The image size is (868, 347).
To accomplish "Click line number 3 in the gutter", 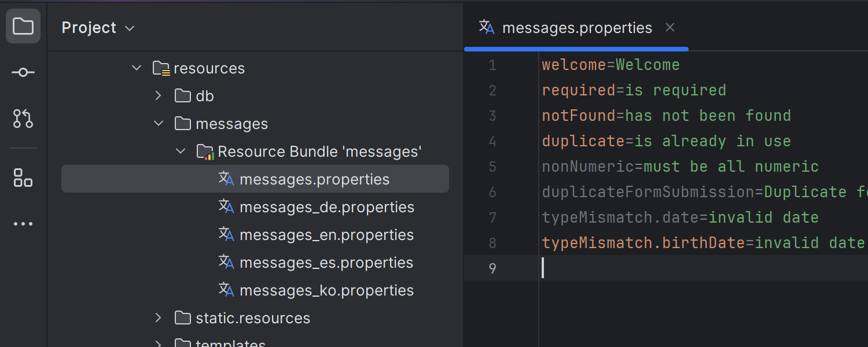I will (492, 116).
